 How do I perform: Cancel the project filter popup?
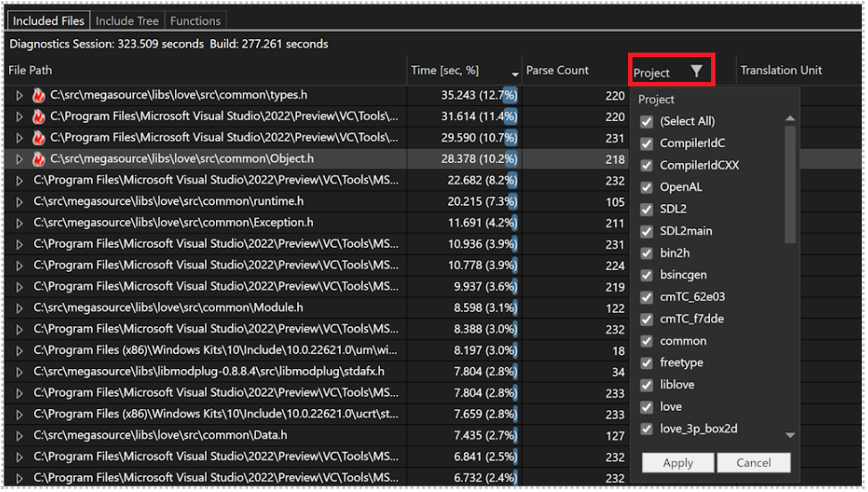(754, 463)
